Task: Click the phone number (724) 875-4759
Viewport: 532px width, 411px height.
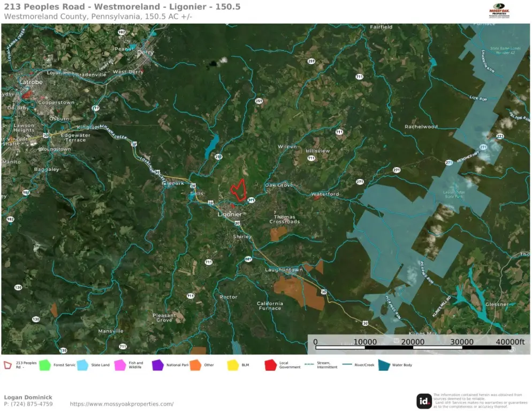Action: (28, 404)
